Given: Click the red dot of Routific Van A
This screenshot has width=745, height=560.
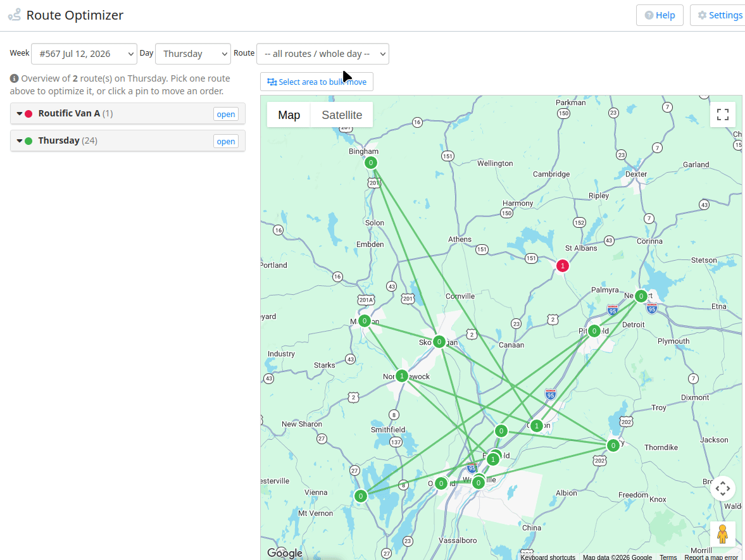Looking at the screenshot, I should [28, 113].
